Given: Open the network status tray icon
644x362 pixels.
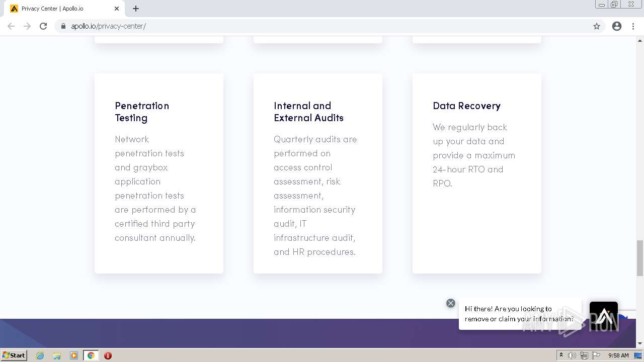Looking at the screenshot, I should coord(584,355).
